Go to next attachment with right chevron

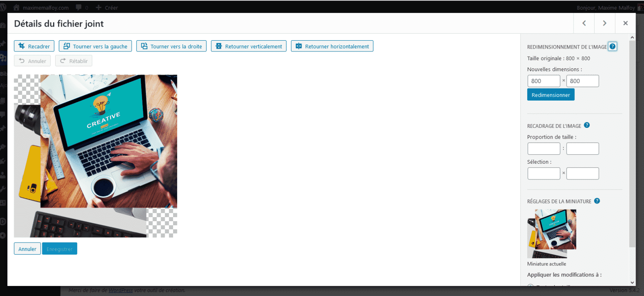click(605, 23)
